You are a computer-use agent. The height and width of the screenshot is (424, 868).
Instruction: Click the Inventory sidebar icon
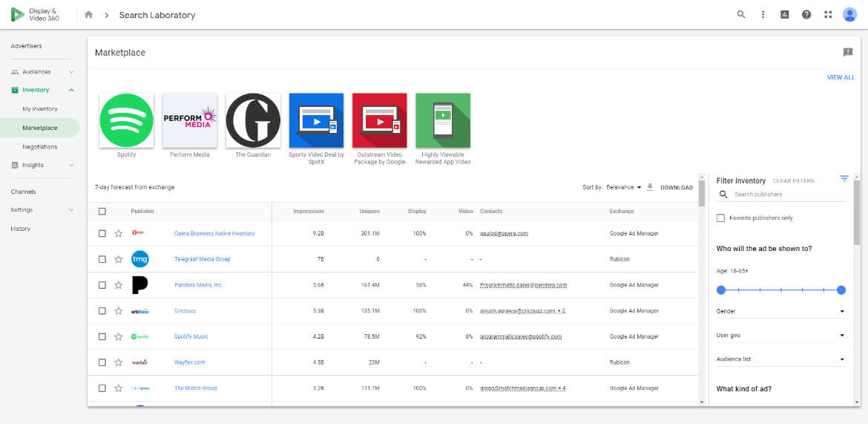pos(15,90)
